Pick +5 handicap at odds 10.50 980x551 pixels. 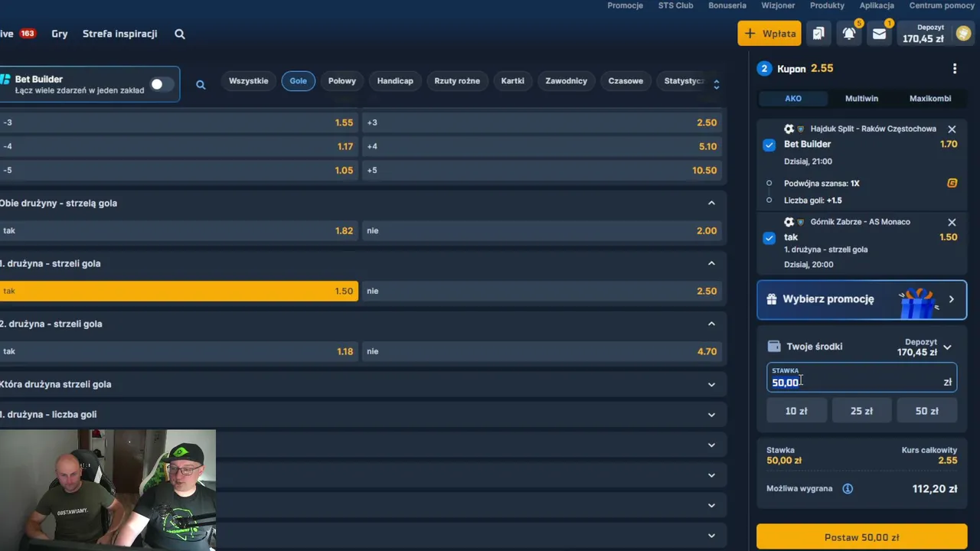[x=542, y=170]
